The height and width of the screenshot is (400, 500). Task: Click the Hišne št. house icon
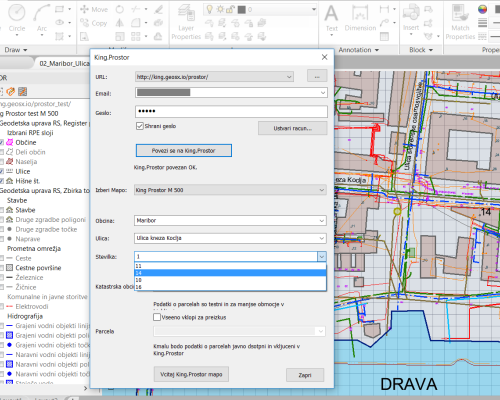[x=10, y=181]
